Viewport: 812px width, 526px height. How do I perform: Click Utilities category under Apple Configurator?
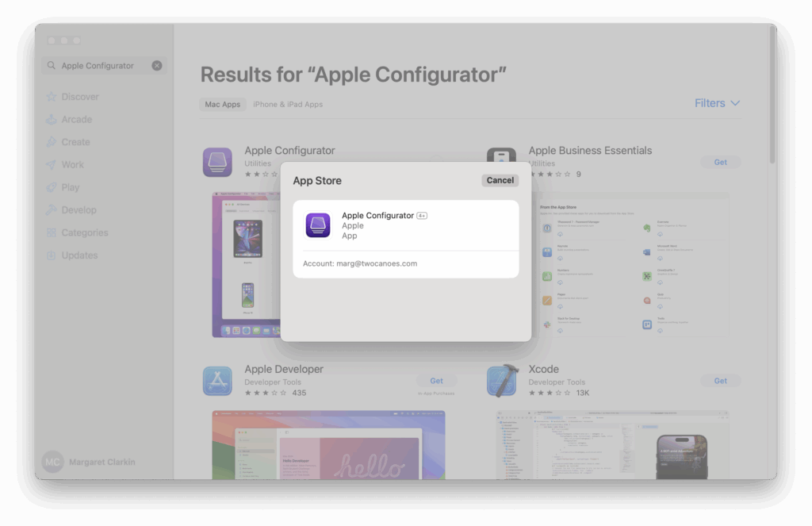[258, 163]
